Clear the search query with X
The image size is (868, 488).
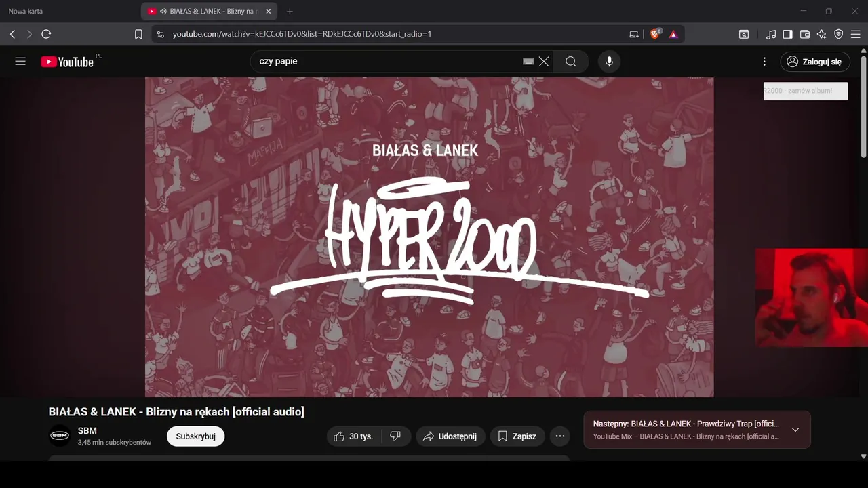tap(544, 62)
